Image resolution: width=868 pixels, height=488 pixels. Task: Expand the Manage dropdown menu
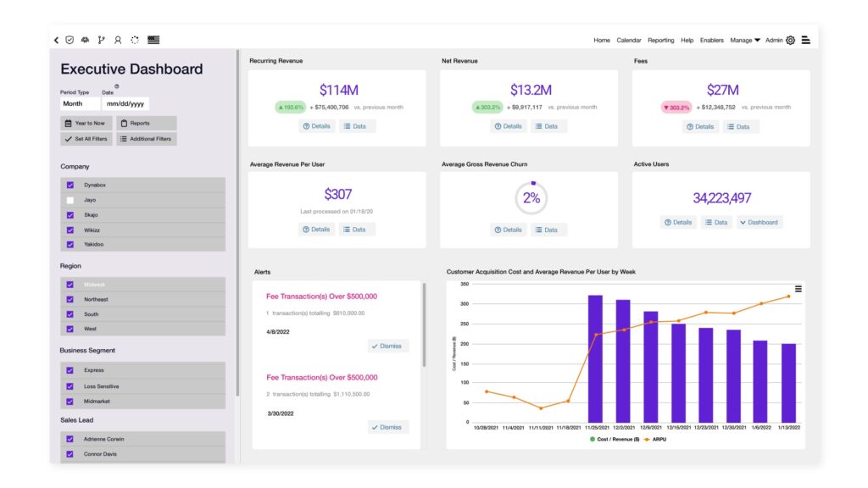pyautogui.click(x=745, y=40)
